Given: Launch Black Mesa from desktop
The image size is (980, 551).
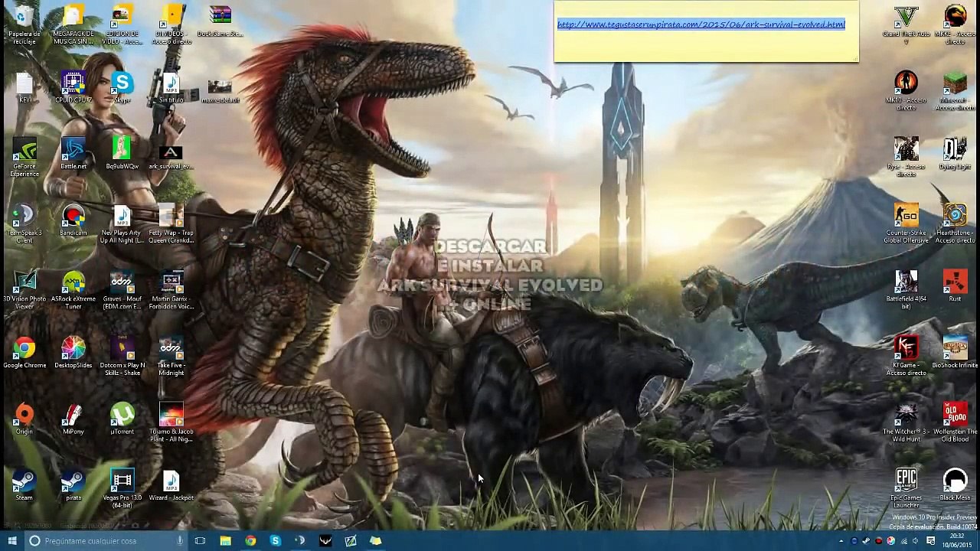Looking at the screenshot, I should (x=955, y=486).
